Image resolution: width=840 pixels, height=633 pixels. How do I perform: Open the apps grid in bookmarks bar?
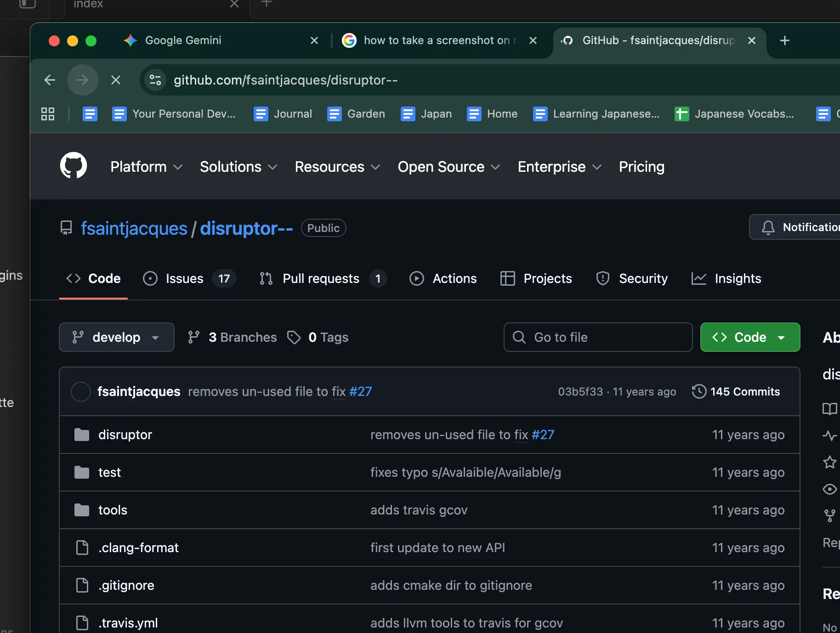[x=48, y=114]
